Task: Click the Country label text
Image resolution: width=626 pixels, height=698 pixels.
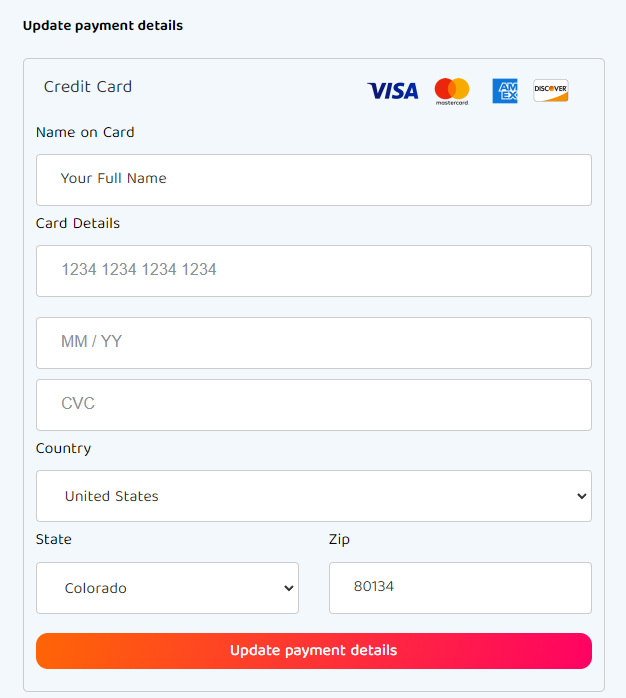Action: click(63, 448)
